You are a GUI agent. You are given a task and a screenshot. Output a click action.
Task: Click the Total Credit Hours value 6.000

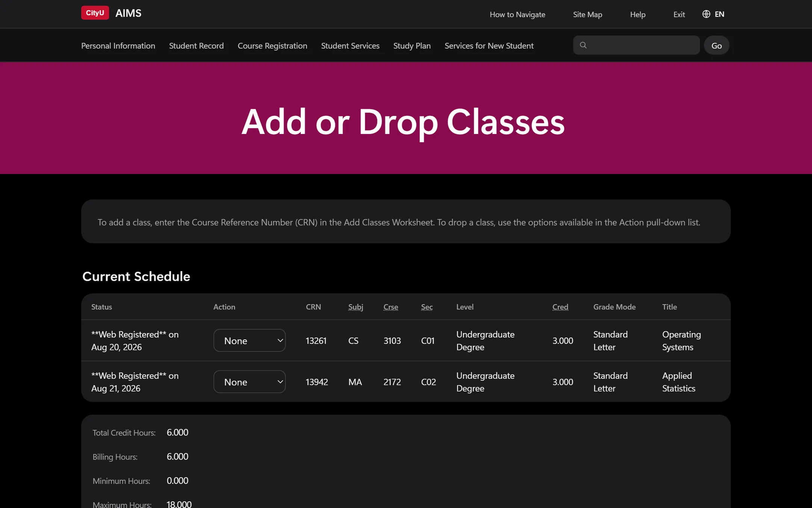(177, 433)
